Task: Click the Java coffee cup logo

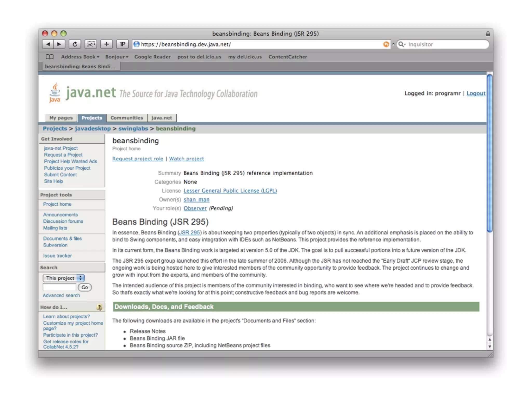Action: (55, 93)
